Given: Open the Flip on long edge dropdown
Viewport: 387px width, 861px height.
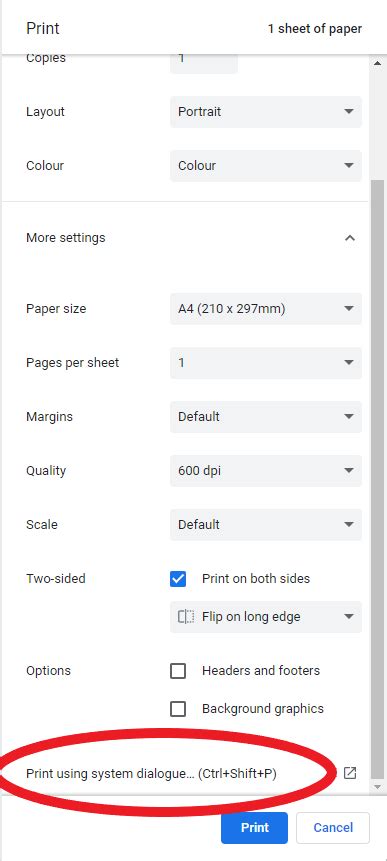Looking at the screenshot, I should coord(266,617).
